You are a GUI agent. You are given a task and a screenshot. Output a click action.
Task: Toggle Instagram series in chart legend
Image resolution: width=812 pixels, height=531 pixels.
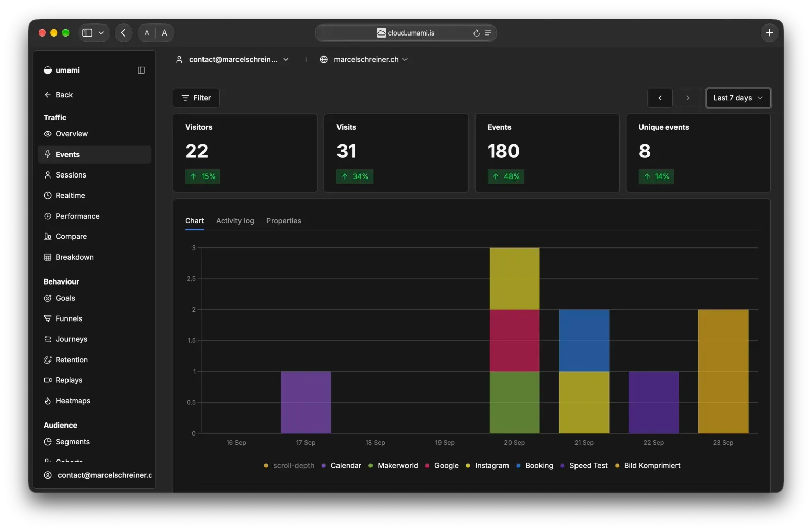[x=487, y=466]
